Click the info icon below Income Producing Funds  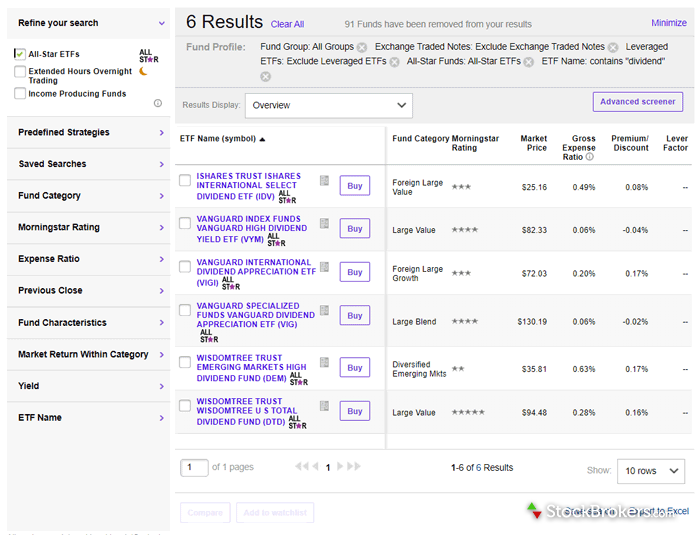click(158, 103)
